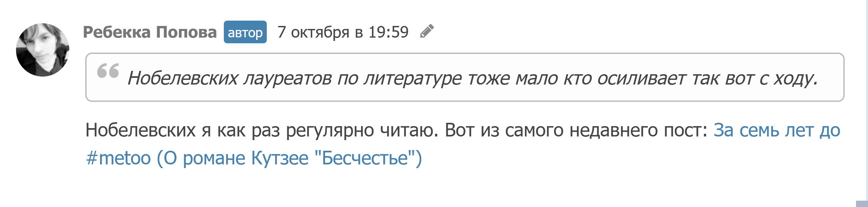The height and width of the screenshot is (207, 868).
Task: Click the word "литературе" in the quote block
Action: [413, 79]
